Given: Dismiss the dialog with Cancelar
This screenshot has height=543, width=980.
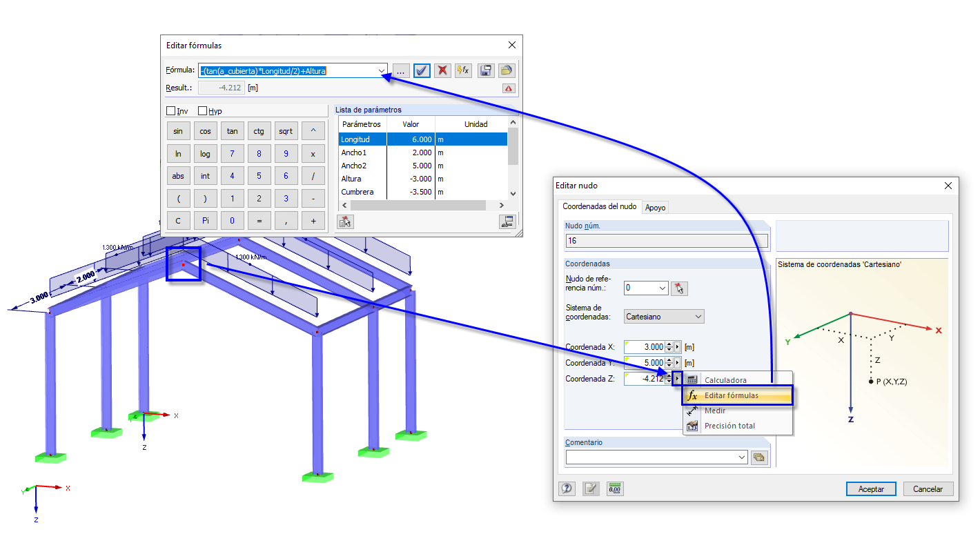Looking at the screenshot, I should 928,488.
